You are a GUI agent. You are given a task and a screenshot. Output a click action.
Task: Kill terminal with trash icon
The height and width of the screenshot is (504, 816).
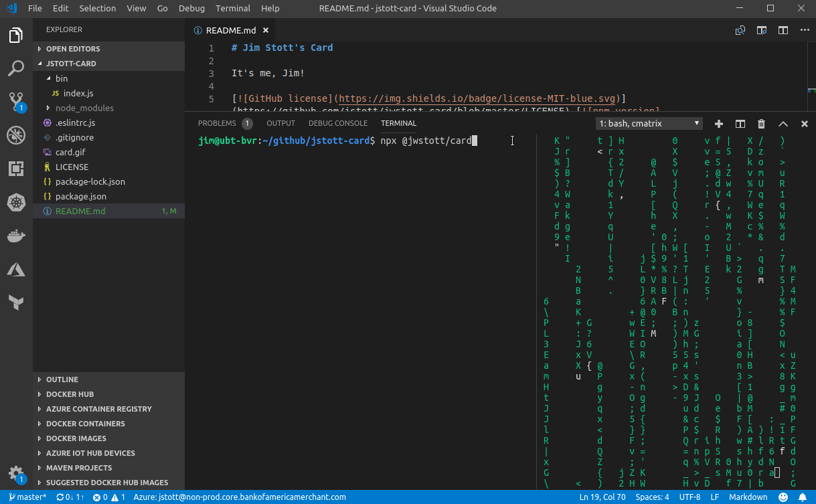(762, 124)
